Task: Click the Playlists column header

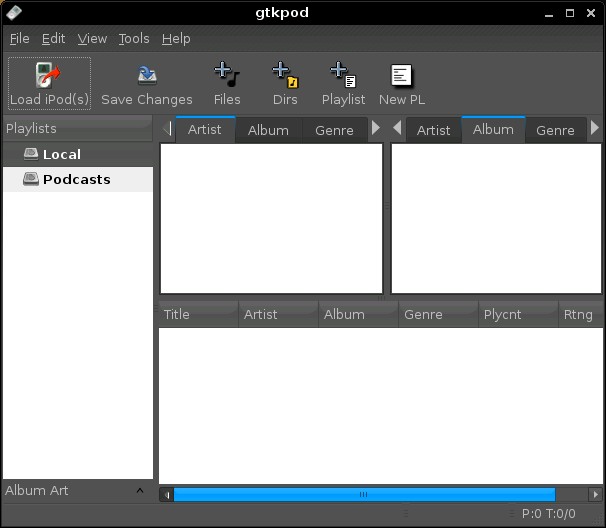Action: pyautogui.click(x=77, y=128)
